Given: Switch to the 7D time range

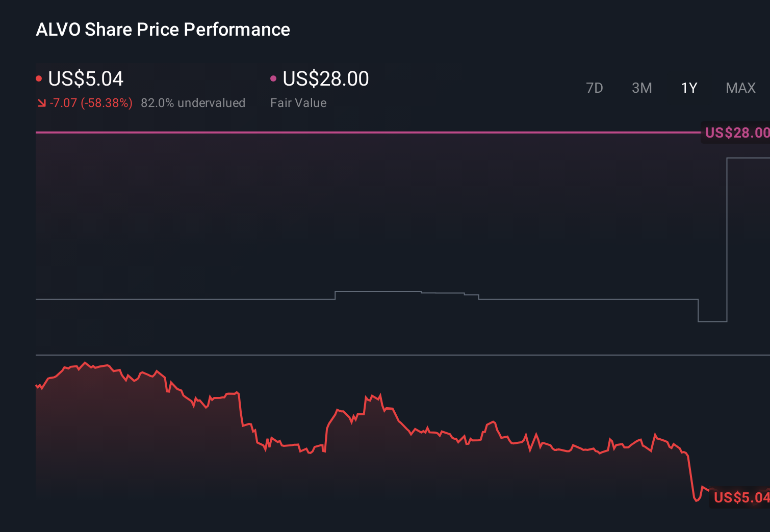Looking at the screenshot, I should pos(595,88).
